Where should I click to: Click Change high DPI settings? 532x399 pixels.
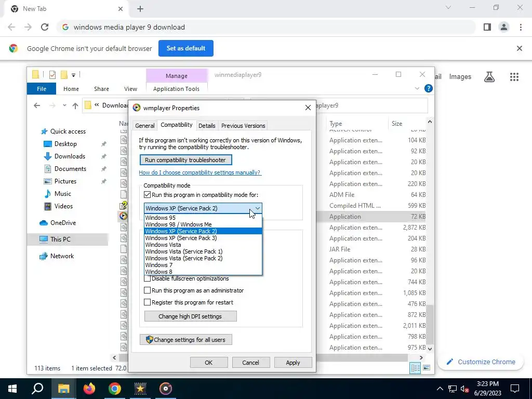tap(190, 316)
